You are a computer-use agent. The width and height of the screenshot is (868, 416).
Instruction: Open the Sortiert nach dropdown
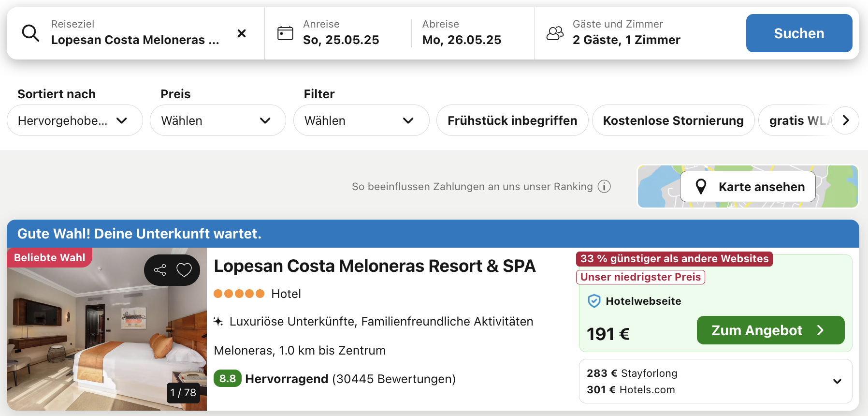[x=75, y=120]
